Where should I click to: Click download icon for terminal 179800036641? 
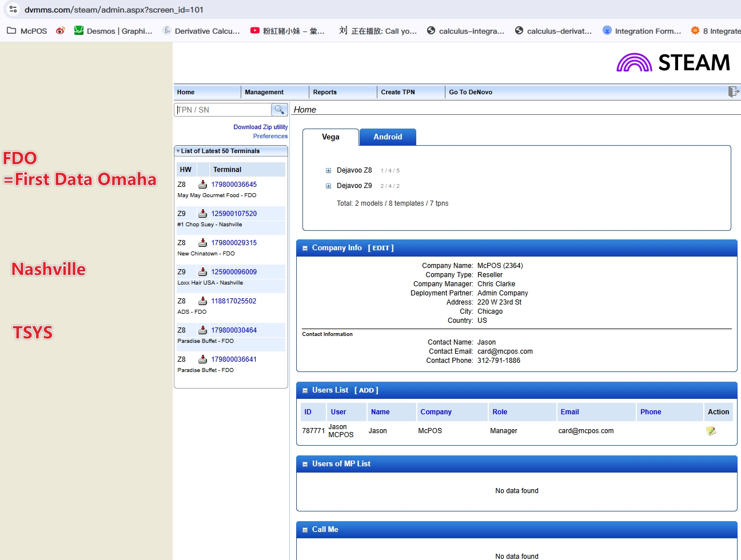click(x=202, y=359)
